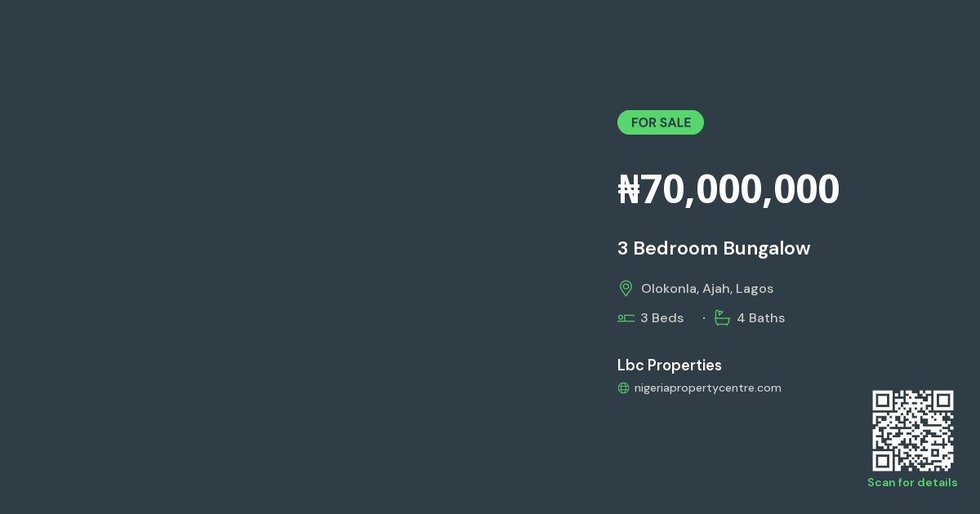980x514 pixels.
Task: Click the QR code top-left finder square
Action: [882, 400]
